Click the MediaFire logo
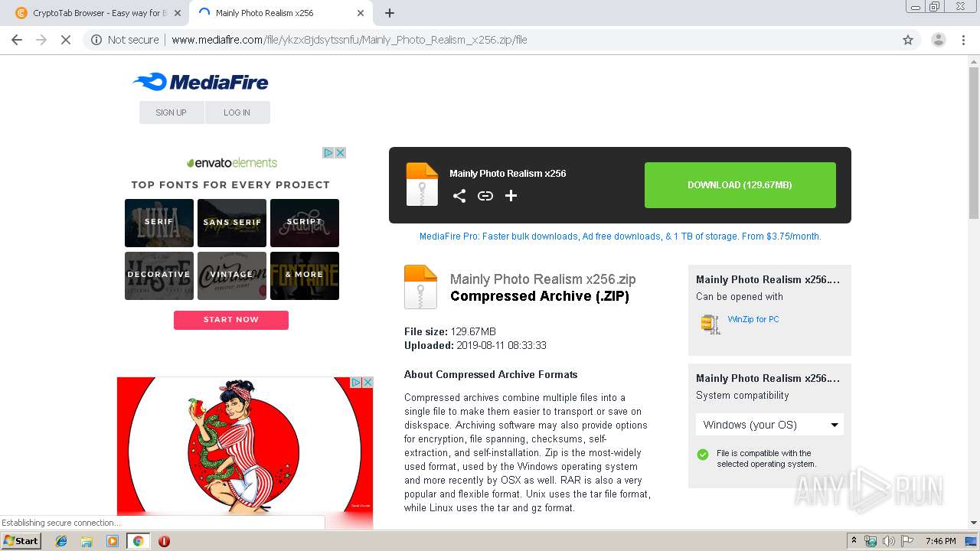 (201, 82)
